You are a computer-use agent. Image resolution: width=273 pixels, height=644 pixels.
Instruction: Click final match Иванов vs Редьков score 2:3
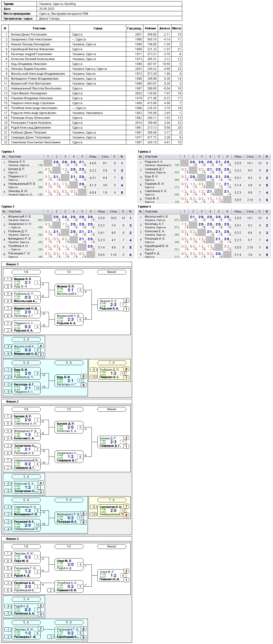pos(113,305)
